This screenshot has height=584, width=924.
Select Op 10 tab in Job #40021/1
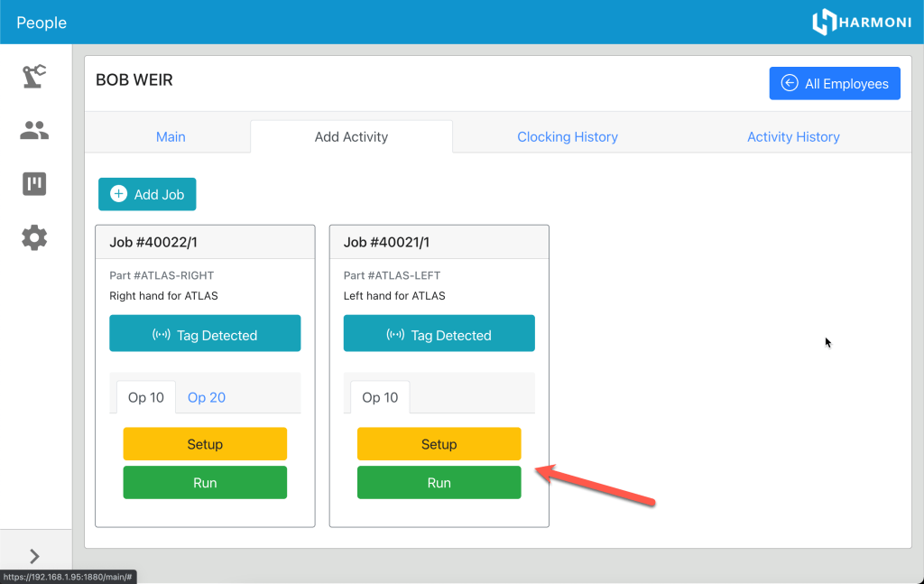tap(380, 397)
